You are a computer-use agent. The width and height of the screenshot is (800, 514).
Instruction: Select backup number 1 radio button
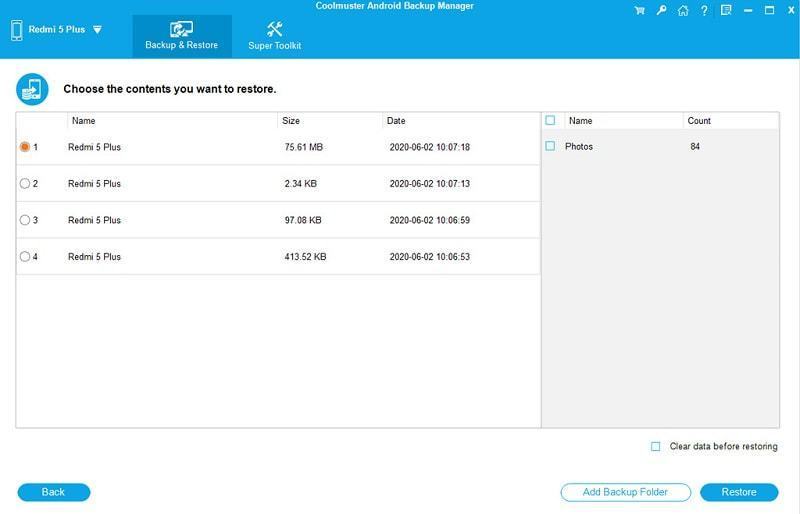coord(25,147)
